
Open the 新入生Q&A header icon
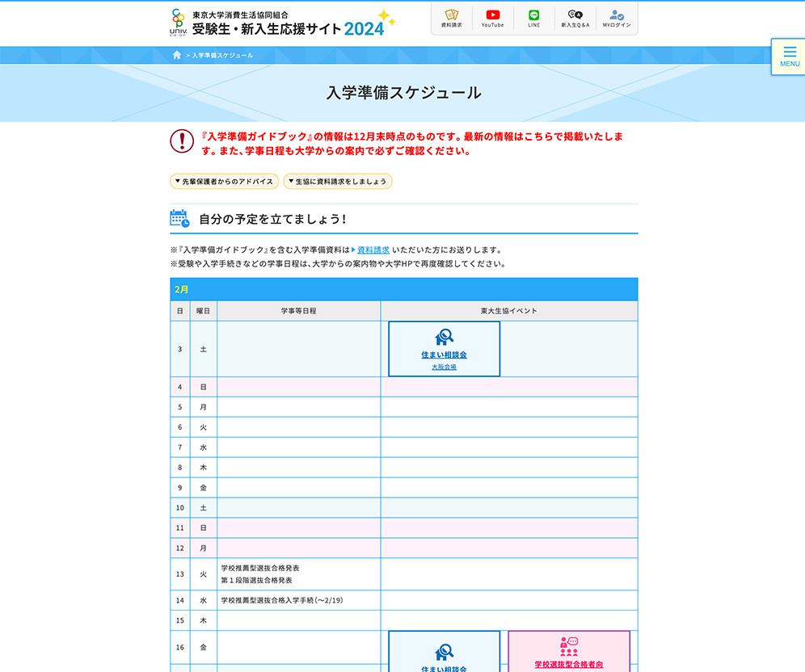575,19
